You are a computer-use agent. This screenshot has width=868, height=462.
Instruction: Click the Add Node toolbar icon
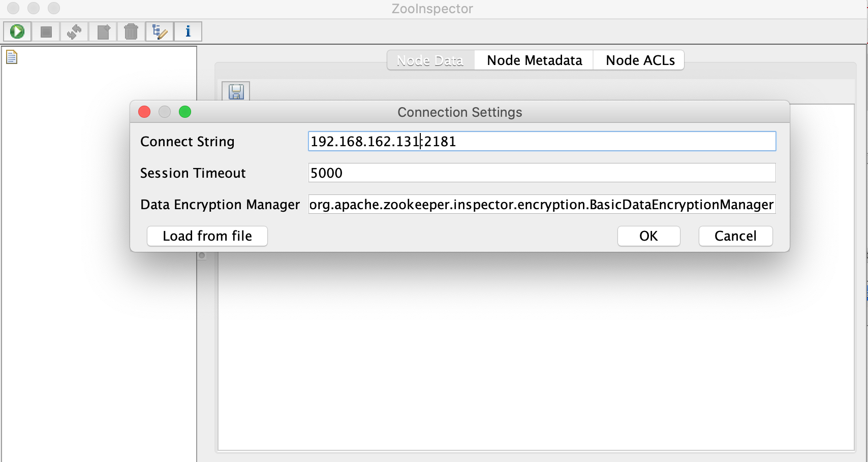[x=103, y=31]
